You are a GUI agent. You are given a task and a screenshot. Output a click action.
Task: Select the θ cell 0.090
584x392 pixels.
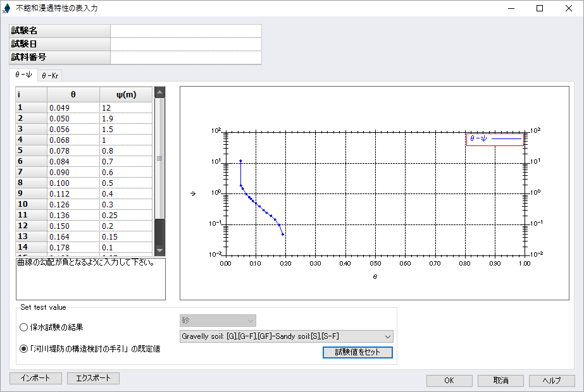click(73, 173)
